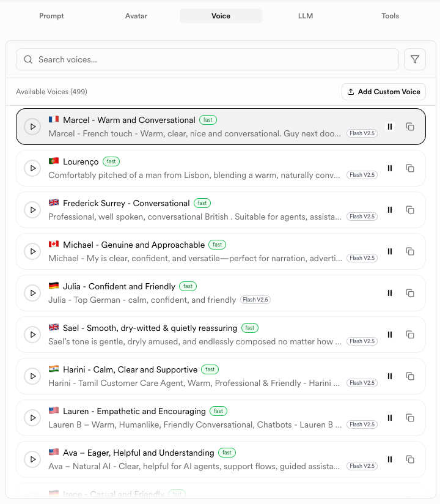440x504 pixels.
Task: Open the Tools tab
Action: tap(390, 16)
